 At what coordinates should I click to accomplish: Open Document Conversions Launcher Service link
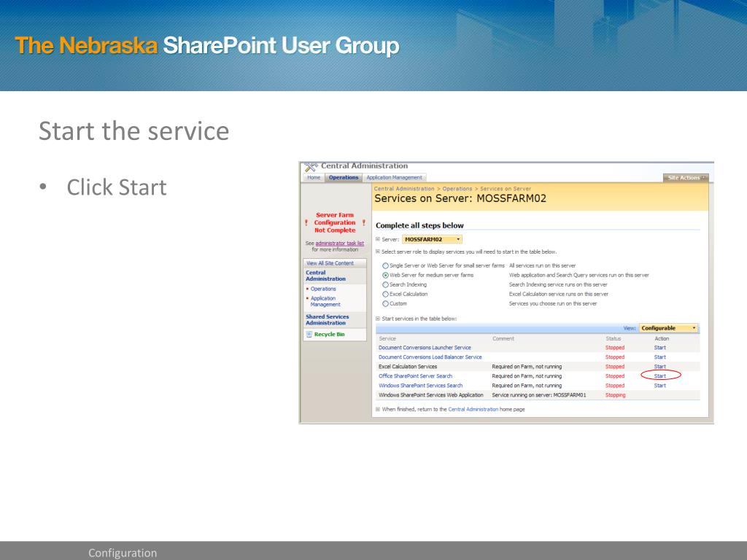pyautogui.click(x=425, y=348)
